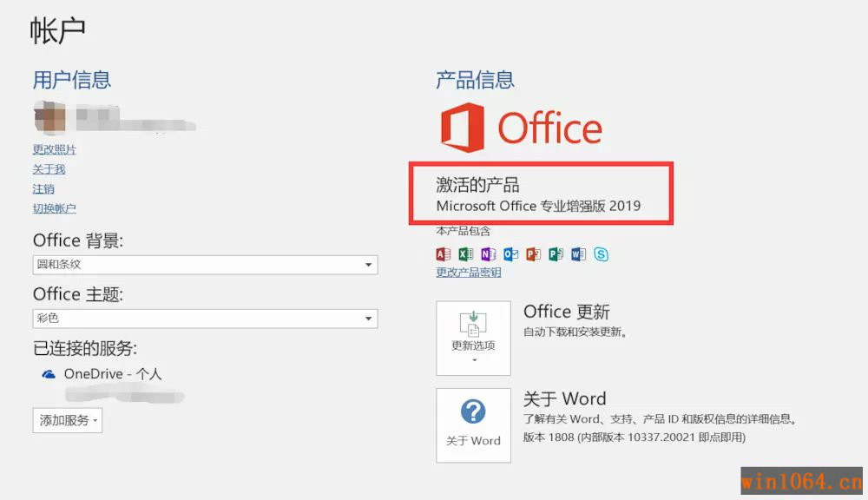Screen dimensions: 868x500
Task: Open the 添加服务 dropdown button
Action: coord(68,420)
